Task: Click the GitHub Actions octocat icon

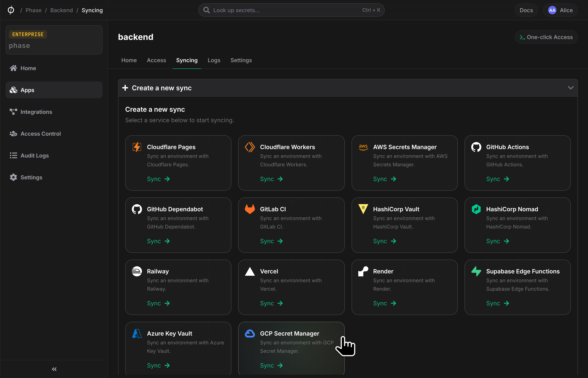Action: [476, 147]
